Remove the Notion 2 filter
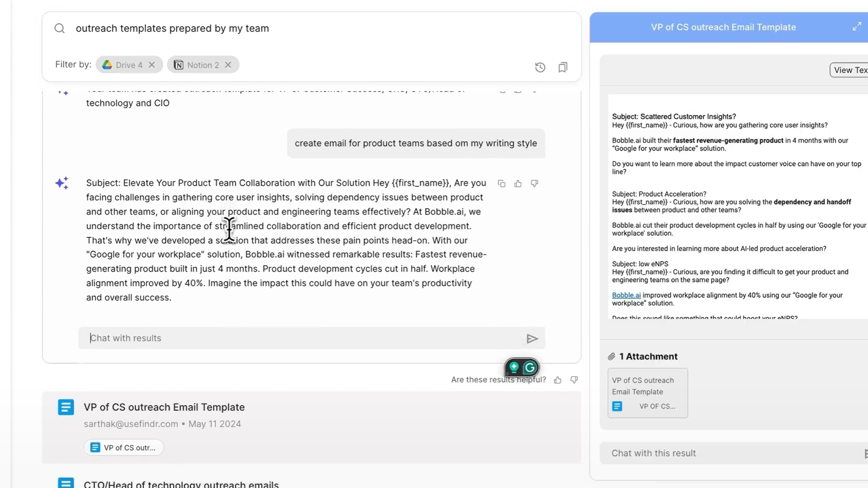868x488 pixels. (228, 65)
